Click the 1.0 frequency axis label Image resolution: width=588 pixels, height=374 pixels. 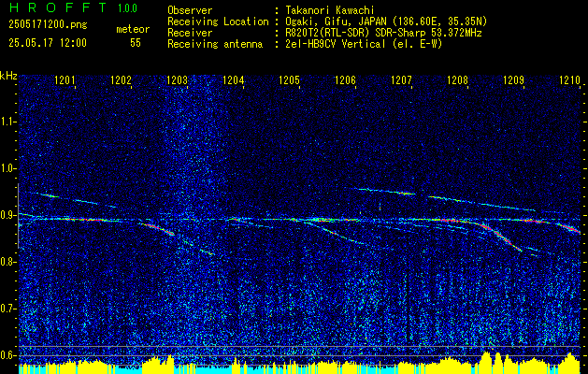[x=7, y=169]
